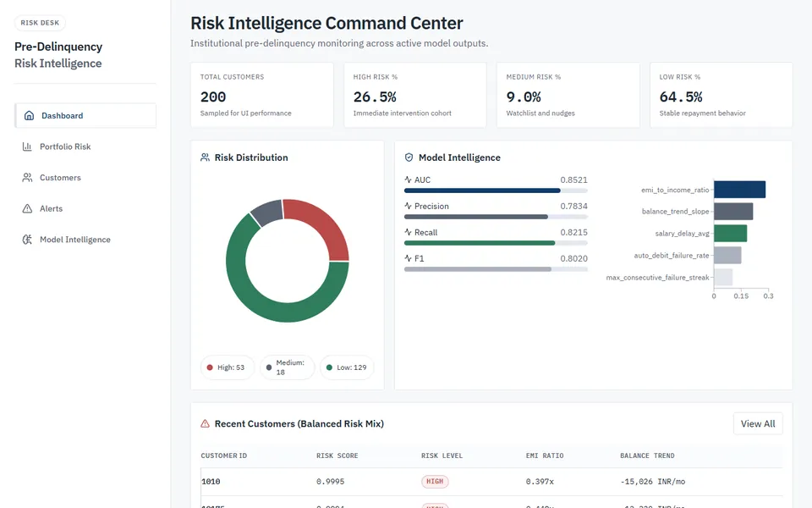Click the Recall value 0.8215
This screenshot has width=812, height=508.
coord(573,232)
